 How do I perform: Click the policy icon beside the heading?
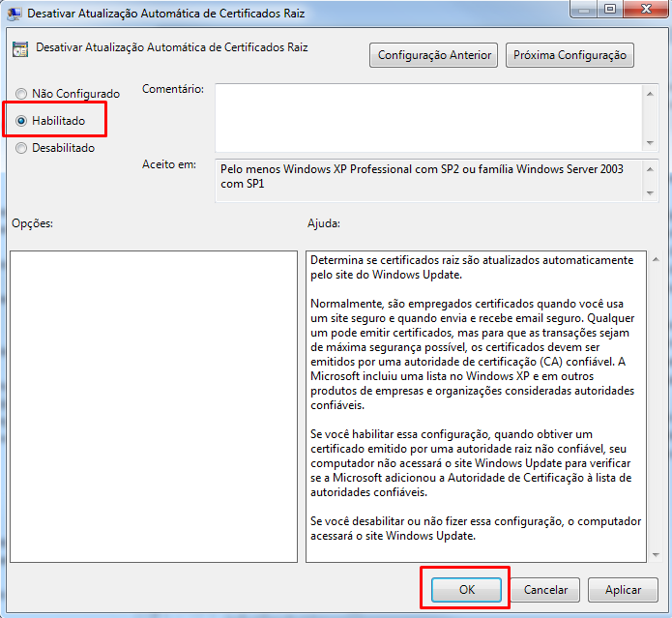[19, 47]
